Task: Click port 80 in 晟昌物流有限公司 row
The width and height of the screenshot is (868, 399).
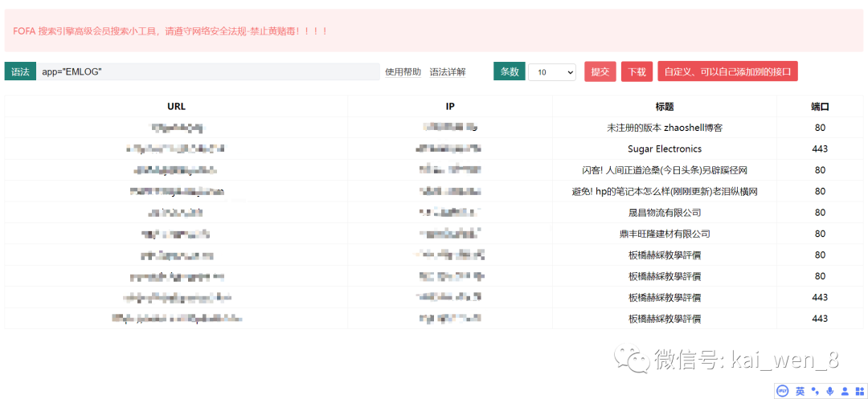Action: click(x=821, y=213)
